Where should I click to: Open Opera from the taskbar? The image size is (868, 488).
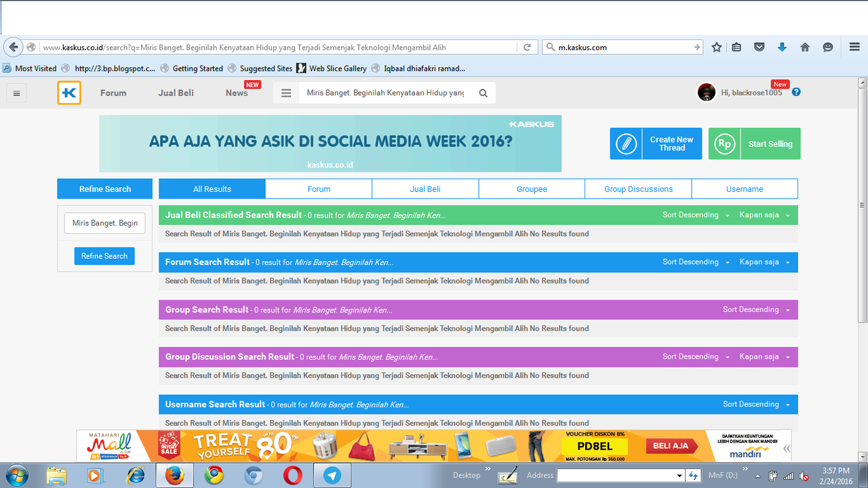(293, 476)
